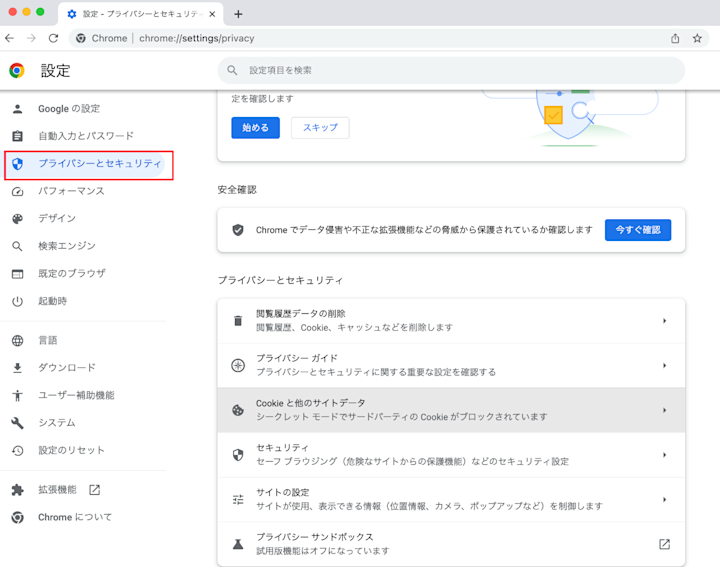Click the Chrome site info chip in address bar
720x567 pixels.
click(x=101, y=38)
